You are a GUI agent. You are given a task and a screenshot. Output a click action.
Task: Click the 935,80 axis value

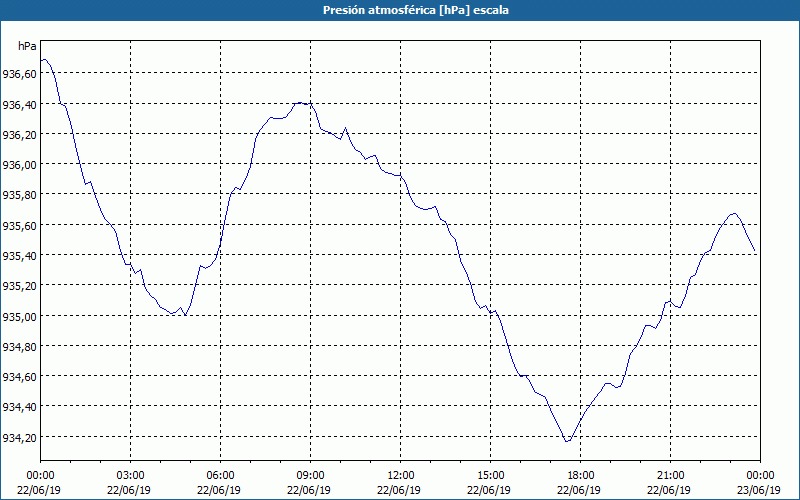pyautogui.click(x=19, y=195)
